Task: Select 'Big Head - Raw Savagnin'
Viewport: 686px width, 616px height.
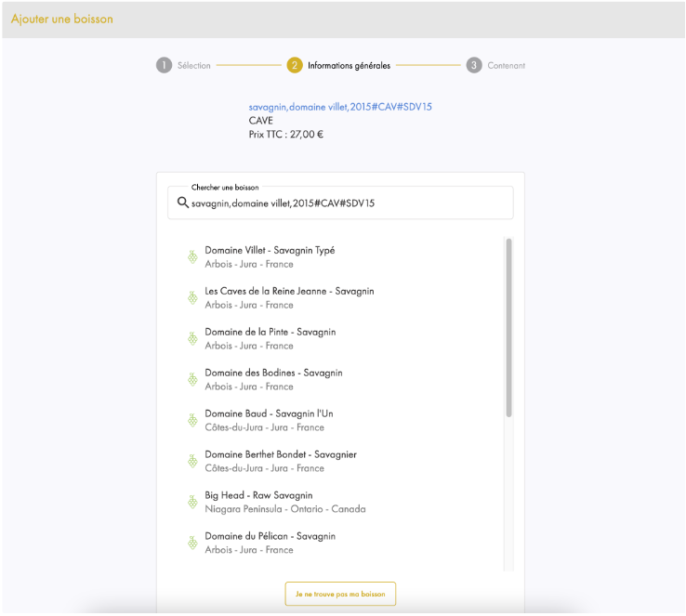Action: coord(258,495)
